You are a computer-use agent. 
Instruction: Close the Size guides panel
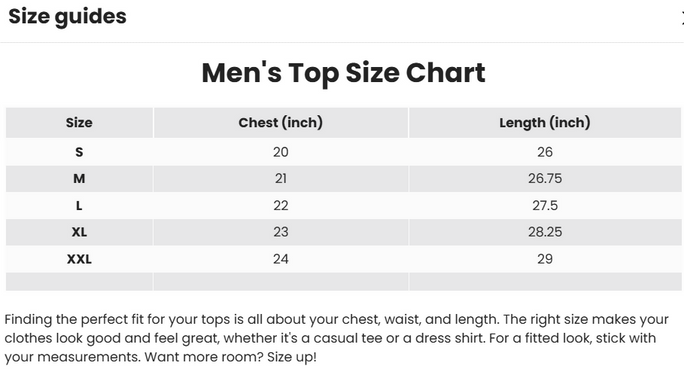tap(682, 18)
